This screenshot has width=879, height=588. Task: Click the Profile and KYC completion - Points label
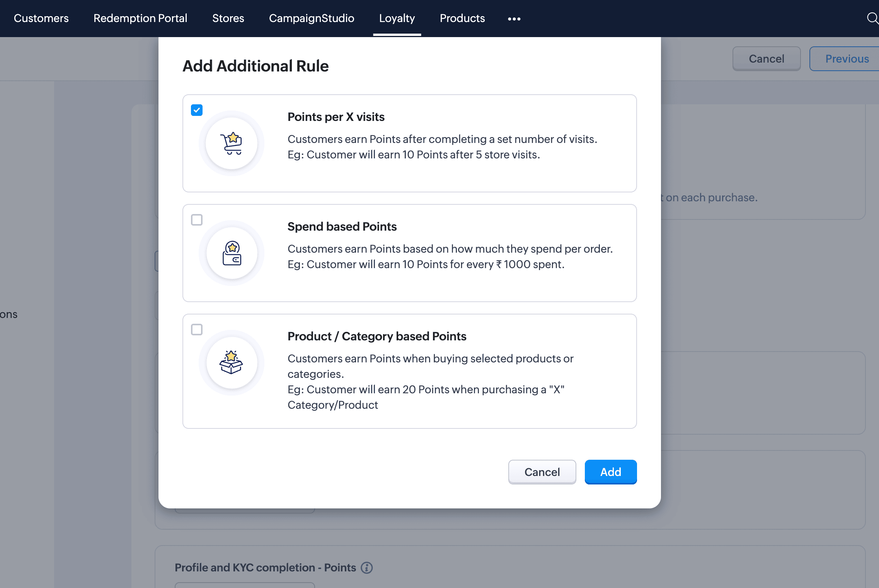(x=265, y=568)
